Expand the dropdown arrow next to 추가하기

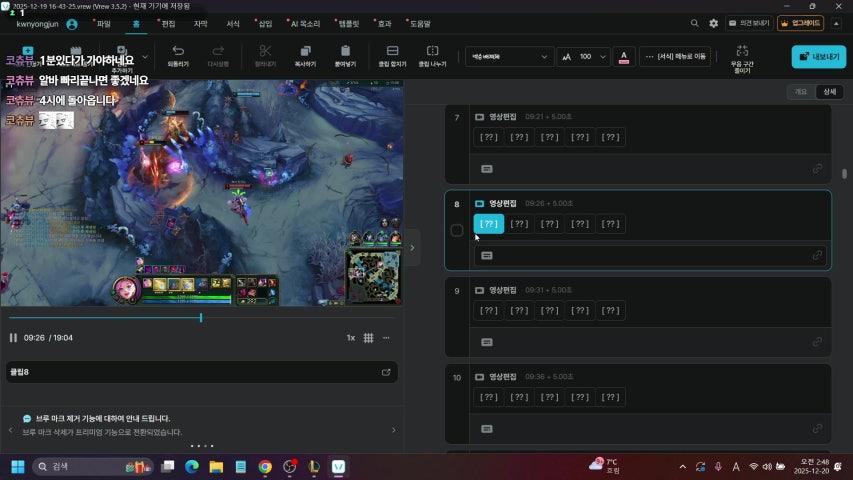[x=145, y=57]
